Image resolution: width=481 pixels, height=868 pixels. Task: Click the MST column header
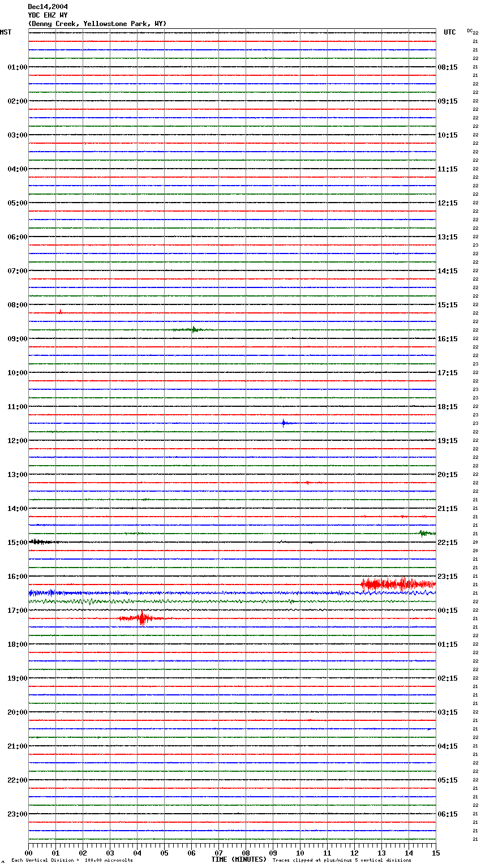pos(6,32)
